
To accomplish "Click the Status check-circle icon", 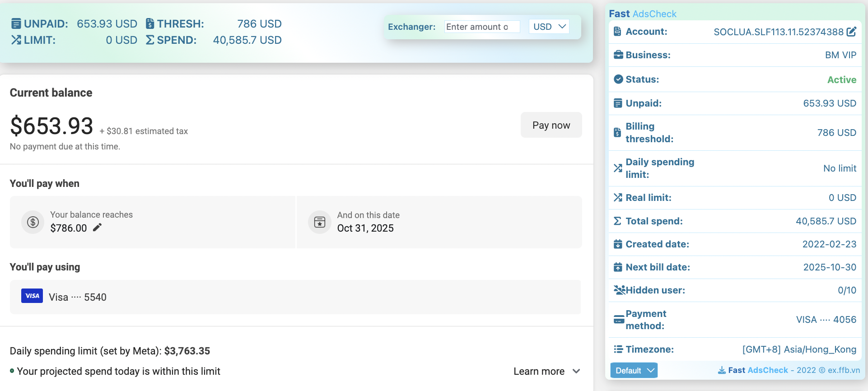I will tap(618, 79).
